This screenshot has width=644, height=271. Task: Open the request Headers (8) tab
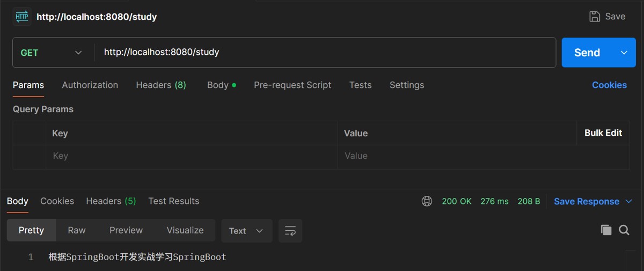(161, 85)
